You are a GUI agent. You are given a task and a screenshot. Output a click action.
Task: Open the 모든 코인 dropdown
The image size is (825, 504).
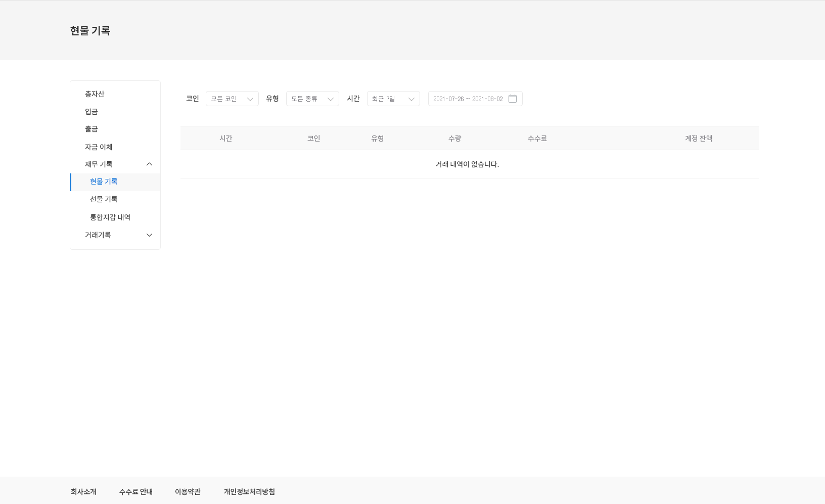[232, 99]
